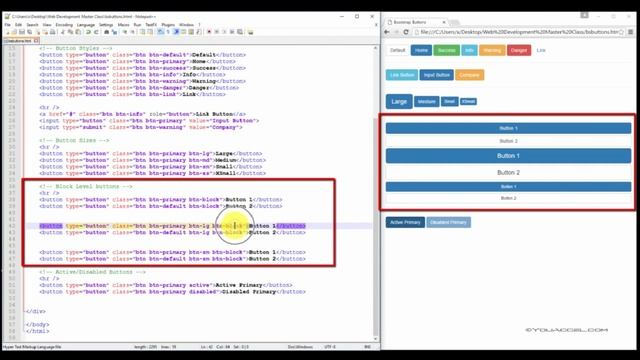This screenshot has width=640, height=360.
Task: Click the red Record Macro icon
Action: coord(209,32)
